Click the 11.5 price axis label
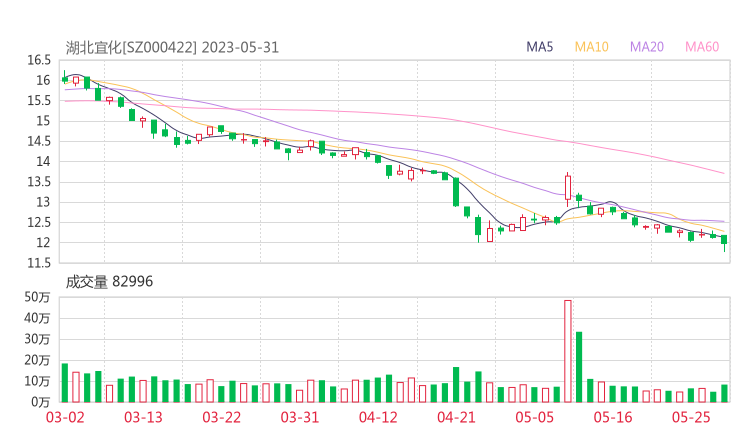The image size is (740, 440). point(39,263)
